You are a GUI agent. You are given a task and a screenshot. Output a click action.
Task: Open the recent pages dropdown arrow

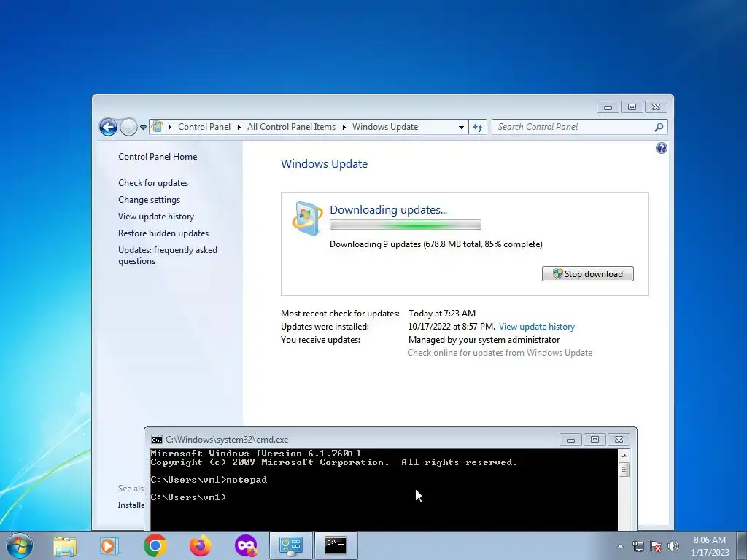tap(143, 128)
